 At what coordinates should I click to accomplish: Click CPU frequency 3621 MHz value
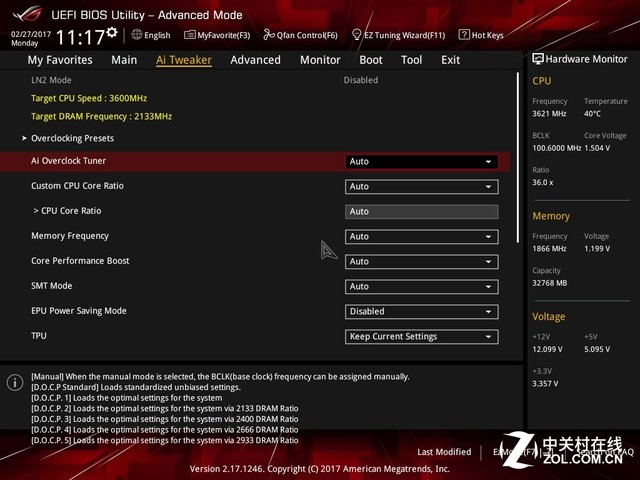click(x=549, y=113)
